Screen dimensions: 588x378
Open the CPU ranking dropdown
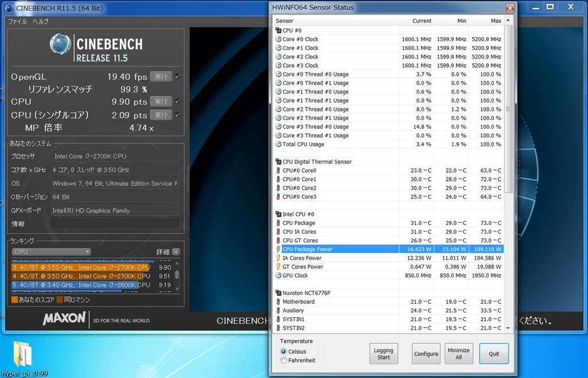52,252
